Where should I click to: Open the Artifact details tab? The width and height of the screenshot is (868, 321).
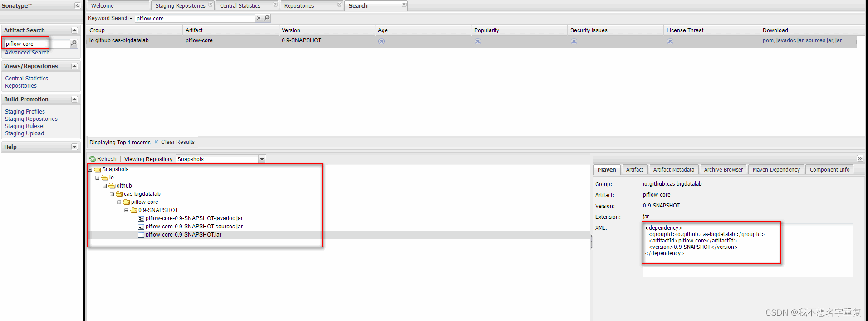634,170
